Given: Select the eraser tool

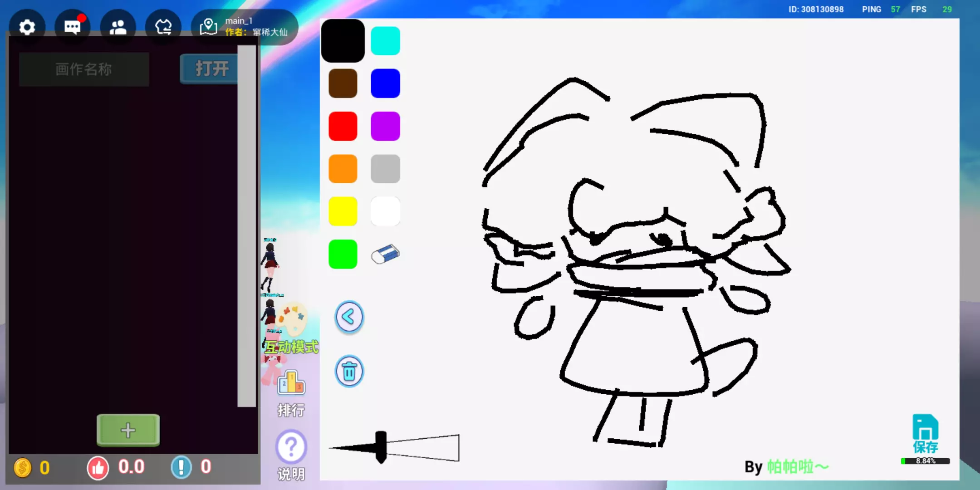Looking at the screenshot, I should coord(385,254).
